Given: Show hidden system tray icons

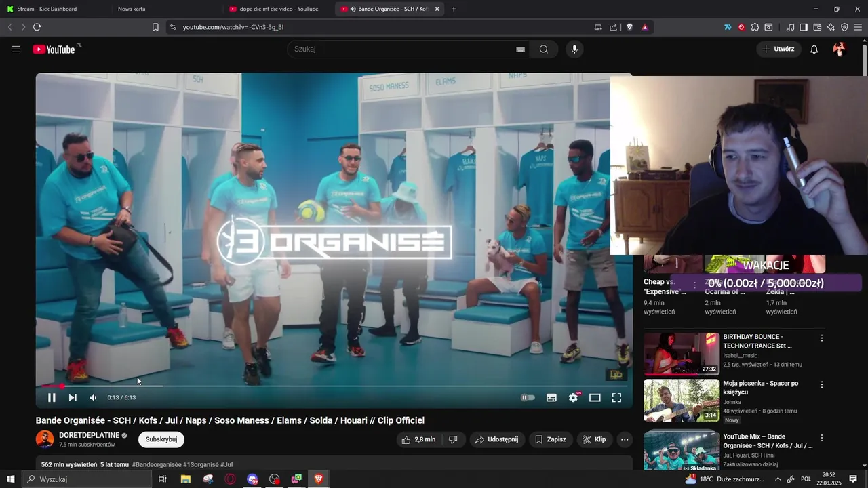Looking at the screenshot, I should 778,479.
